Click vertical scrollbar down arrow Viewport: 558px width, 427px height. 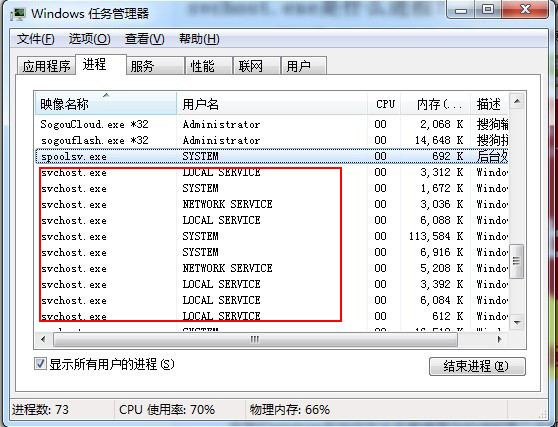[x=517, y=322]
